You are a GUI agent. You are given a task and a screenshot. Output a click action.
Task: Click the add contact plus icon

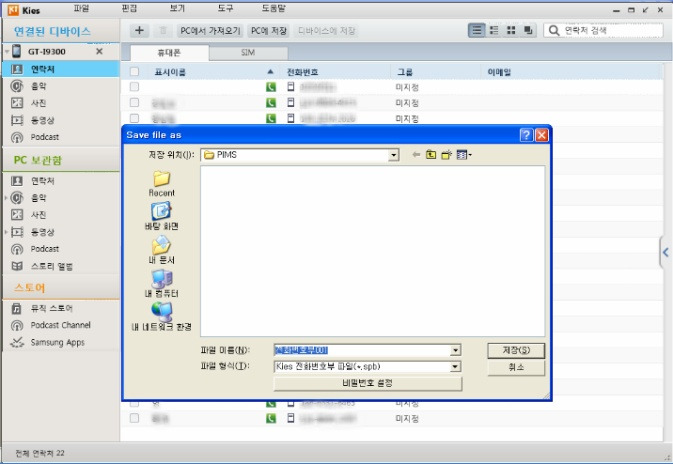[x=139, y=30]
